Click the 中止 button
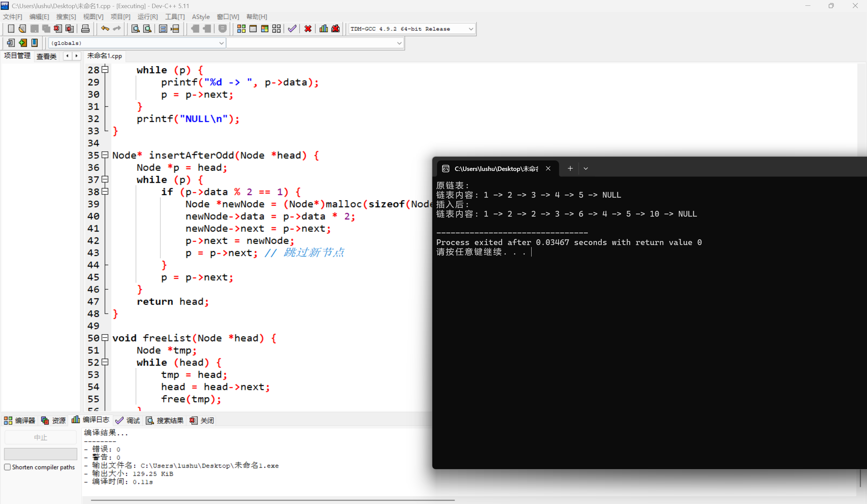The height and width of the screenshot is (504, 867). (40, 437)
